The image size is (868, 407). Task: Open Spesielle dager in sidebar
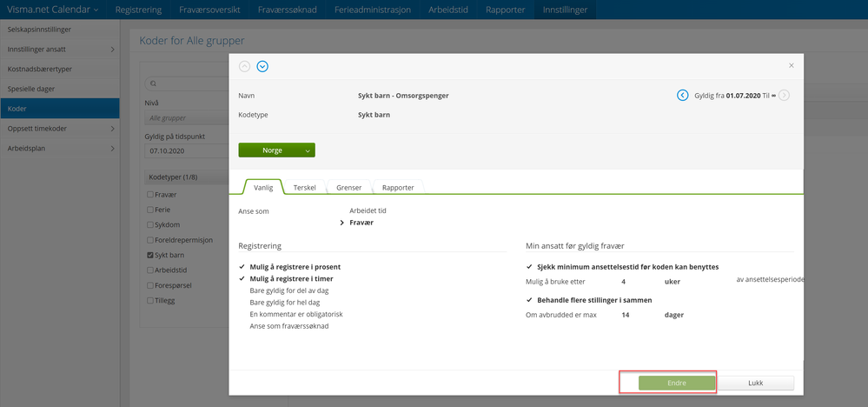pyautogui.click(x=60, y=89)
